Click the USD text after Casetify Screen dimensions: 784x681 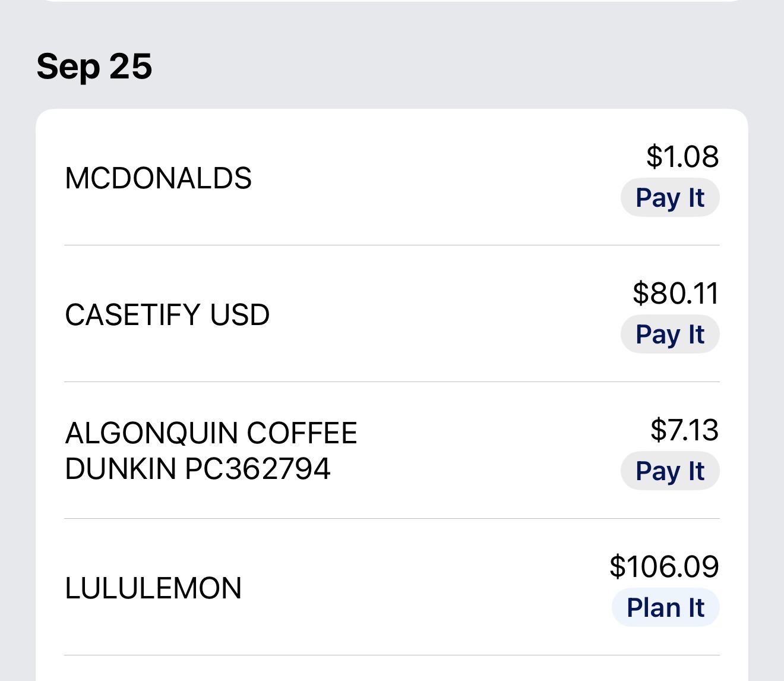point(240,315)
